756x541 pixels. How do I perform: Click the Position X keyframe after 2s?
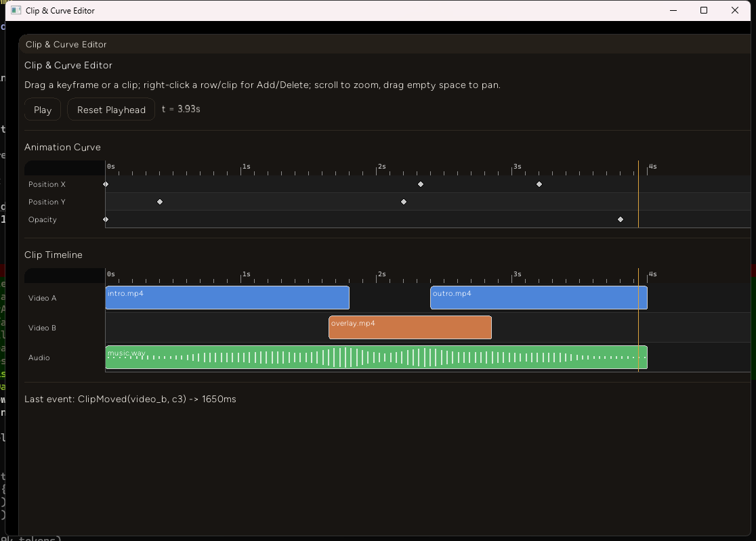pyautogui.click(x=421, y=184)
